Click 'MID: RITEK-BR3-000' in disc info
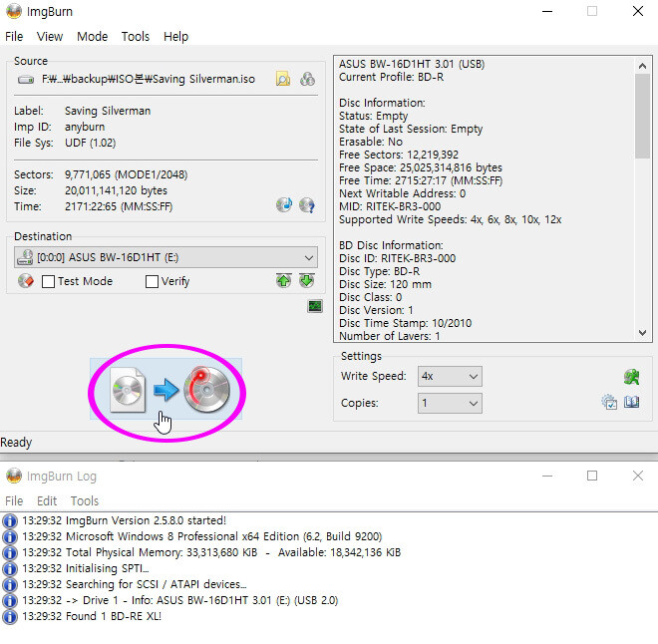 click(x=390, y=206)
